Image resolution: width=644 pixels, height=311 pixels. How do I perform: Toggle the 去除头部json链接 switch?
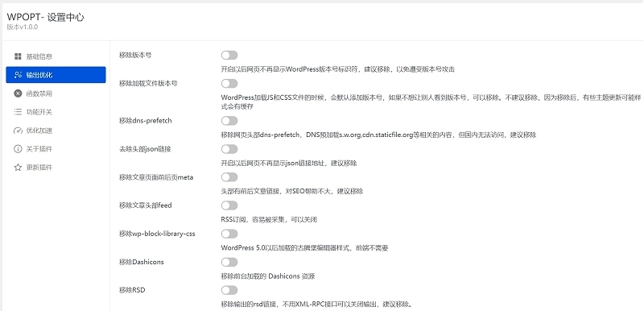point(229,149)
